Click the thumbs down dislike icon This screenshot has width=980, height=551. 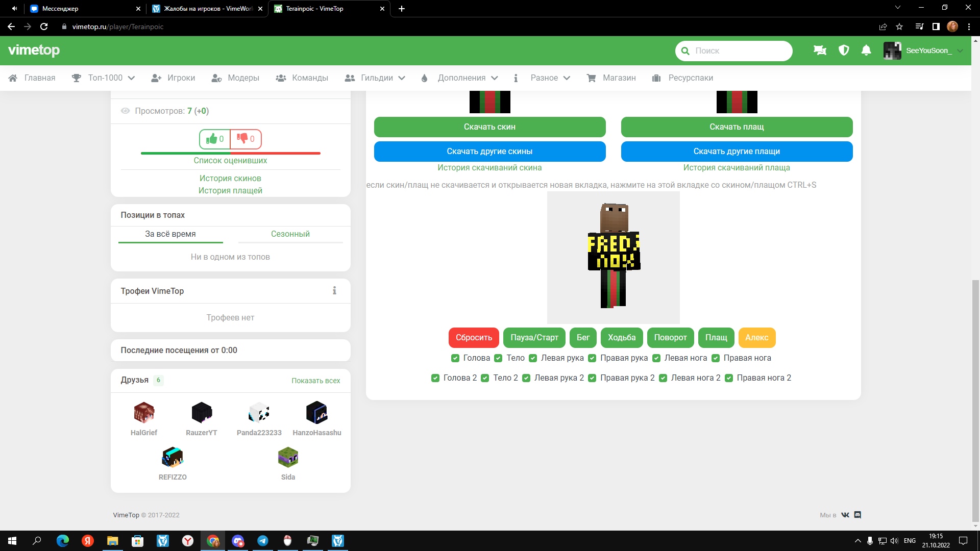pos(242,139)
